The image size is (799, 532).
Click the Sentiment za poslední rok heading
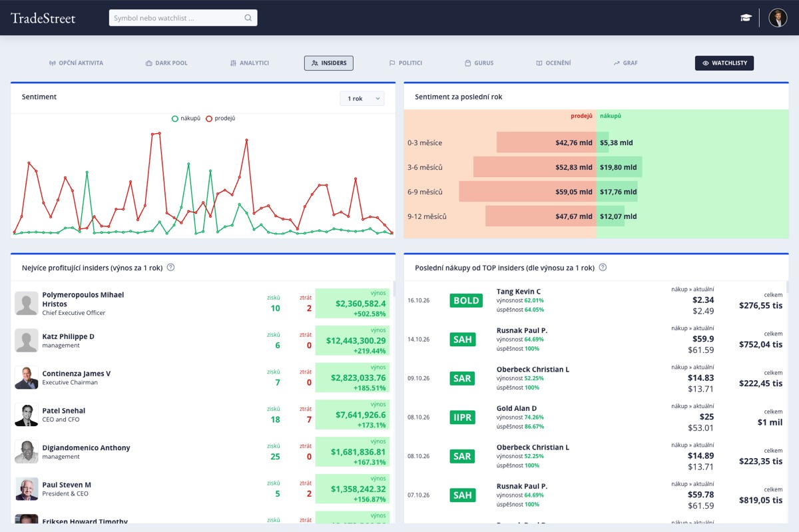pos(459,97)
